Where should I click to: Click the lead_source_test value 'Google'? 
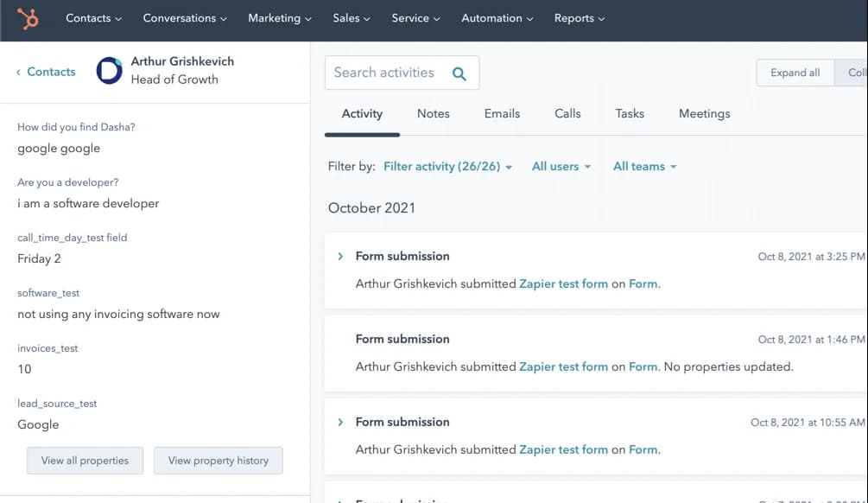[38, 425]
